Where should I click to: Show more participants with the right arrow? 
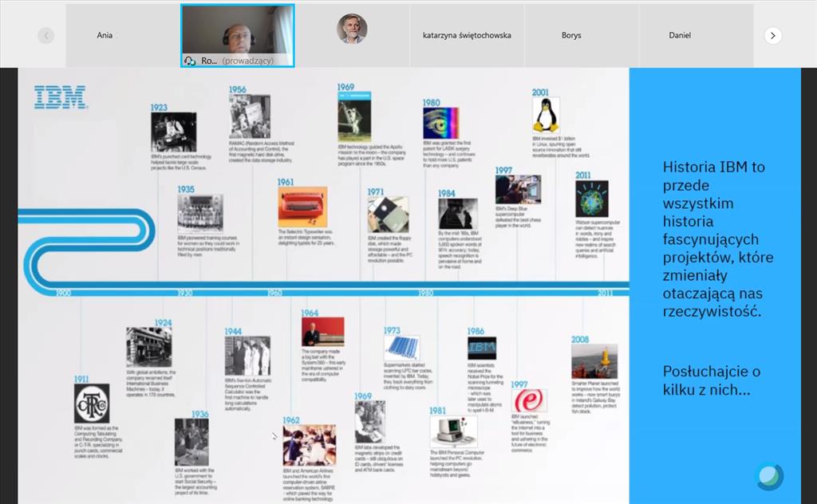pyautogui.click(x=772, y=35)
